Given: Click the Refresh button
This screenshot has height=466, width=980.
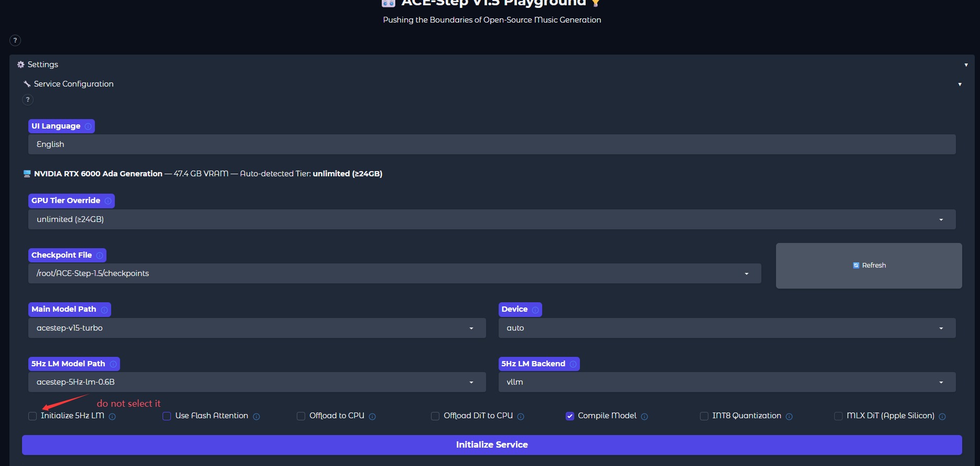Looking at the screenshot, I should pos(869,266).
